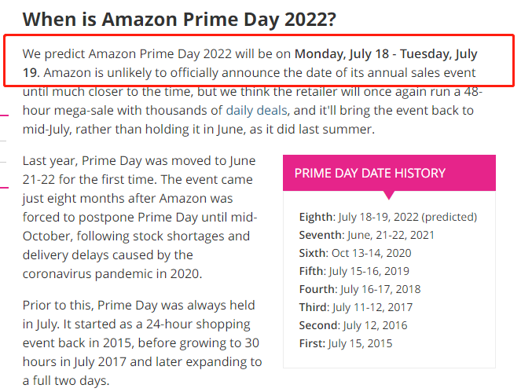The image size is (532, 392).
Task: Click the paragraph starting 'Prior to this'
Action: tap(142, 343)
